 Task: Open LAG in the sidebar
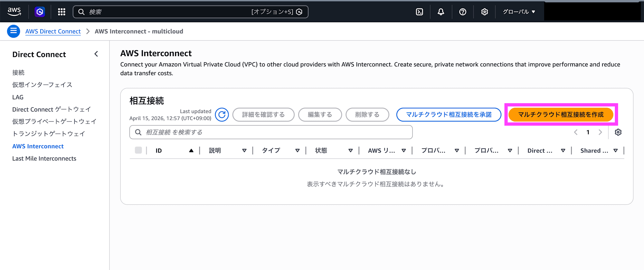pyautogui.click(x=18, y=97)
